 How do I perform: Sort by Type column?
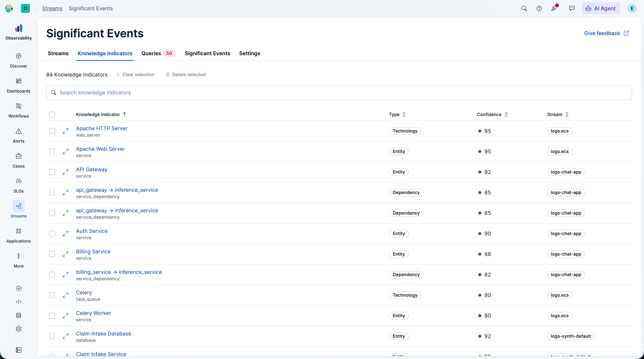coord(397,114)
